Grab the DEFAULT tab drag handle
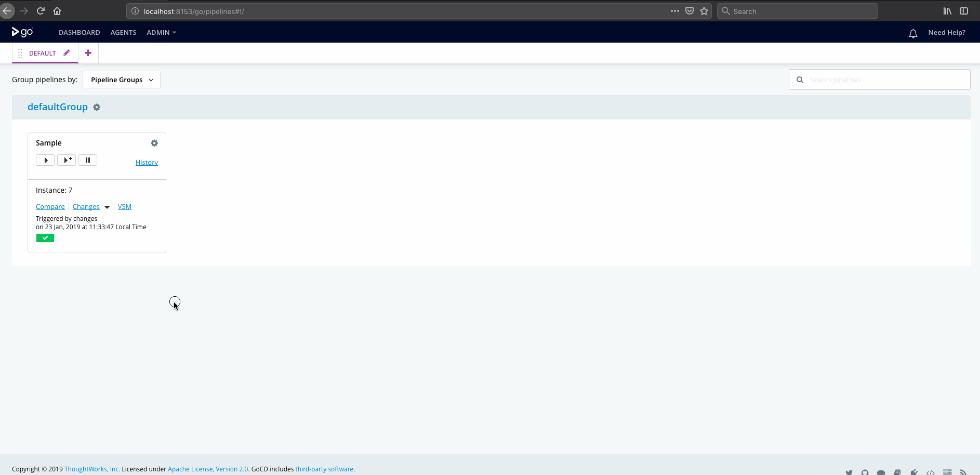The width and height of the screenshot is (980, 475). coord(20,53)
